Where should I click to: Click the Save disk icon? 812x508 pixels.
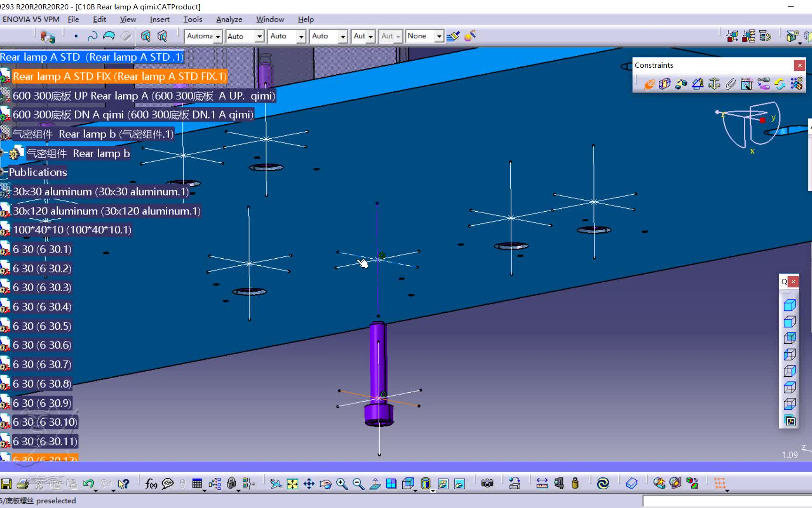6,484
